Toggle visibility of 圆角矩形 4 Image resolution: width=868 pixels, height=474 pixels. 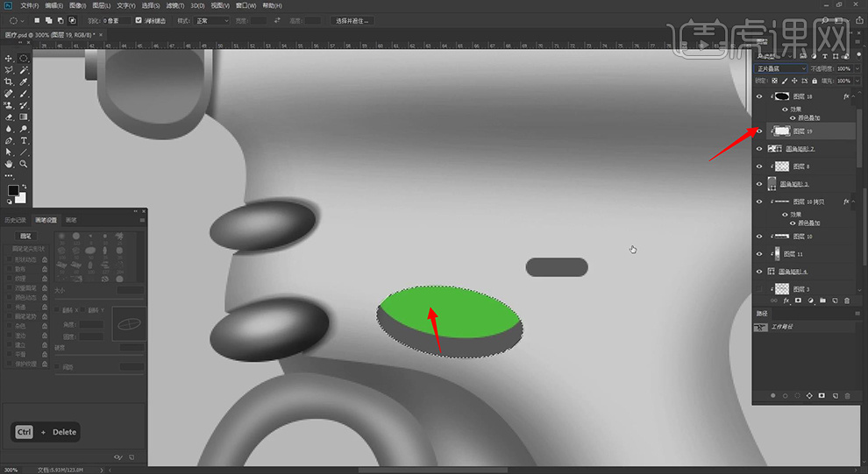759,272
